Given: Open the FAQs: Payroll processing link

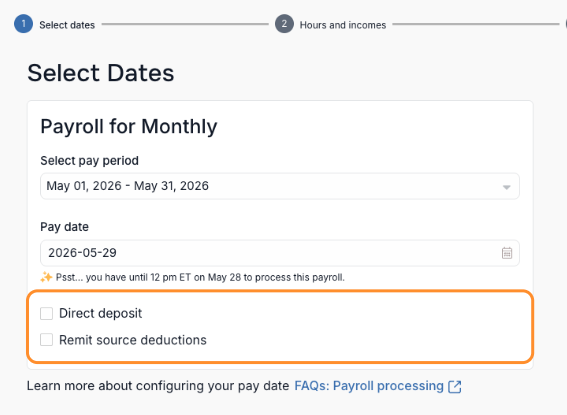Looking at the screenshot, I should (369, 386).
